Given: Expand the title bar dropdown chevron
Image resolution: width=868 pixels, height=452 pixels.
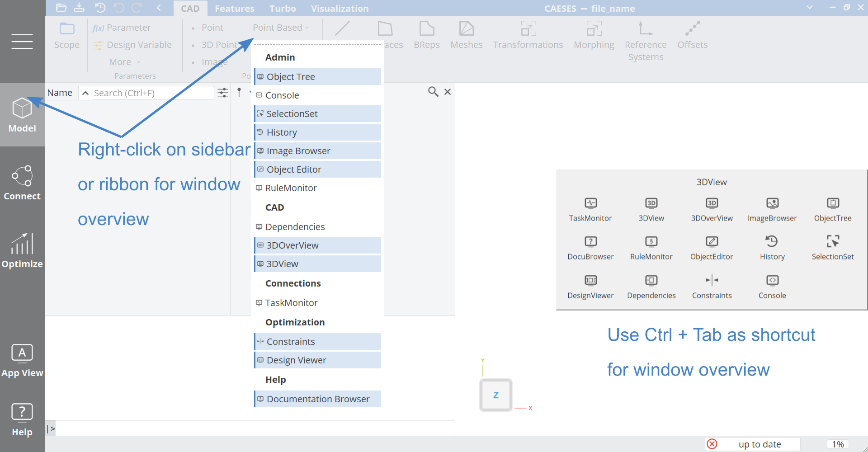Looking at the screenshot, I should [x=809, y=7].
